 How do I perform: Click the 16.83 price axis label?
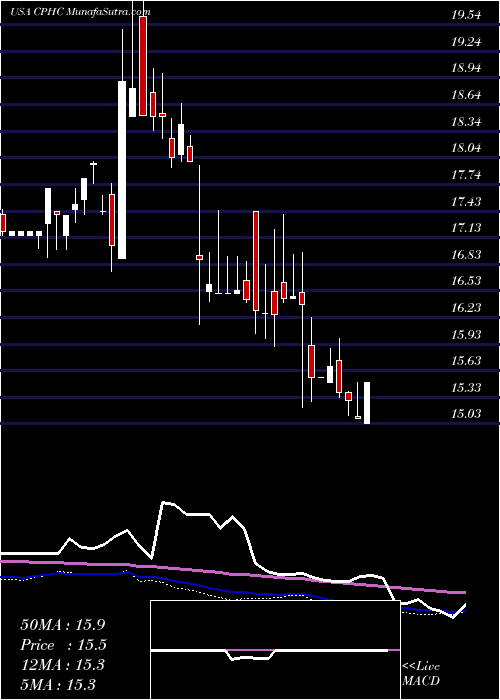pos(466,255)
